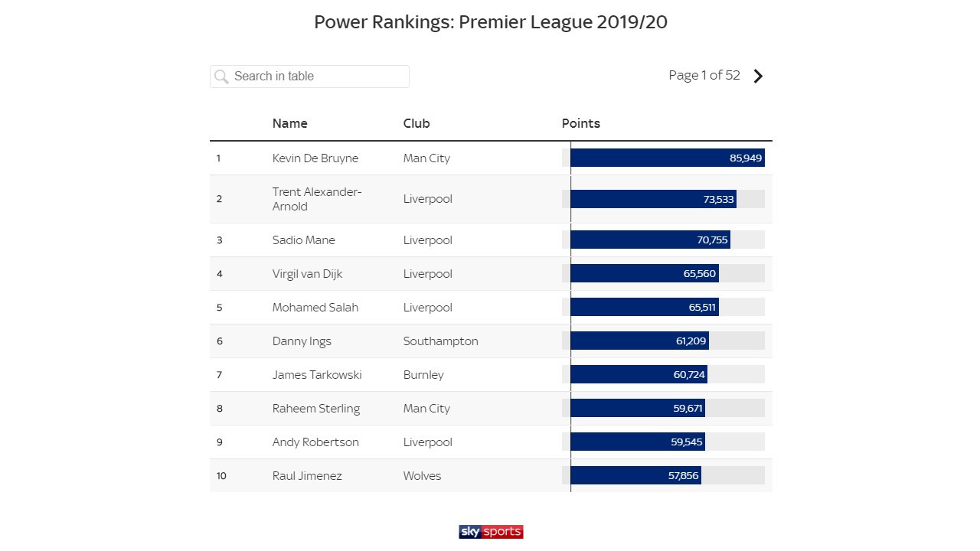Select Trent Alexander-Arnold's row
Image resolution: width=980 pixels, height=551 pixels.
click(x=317, y=199)
